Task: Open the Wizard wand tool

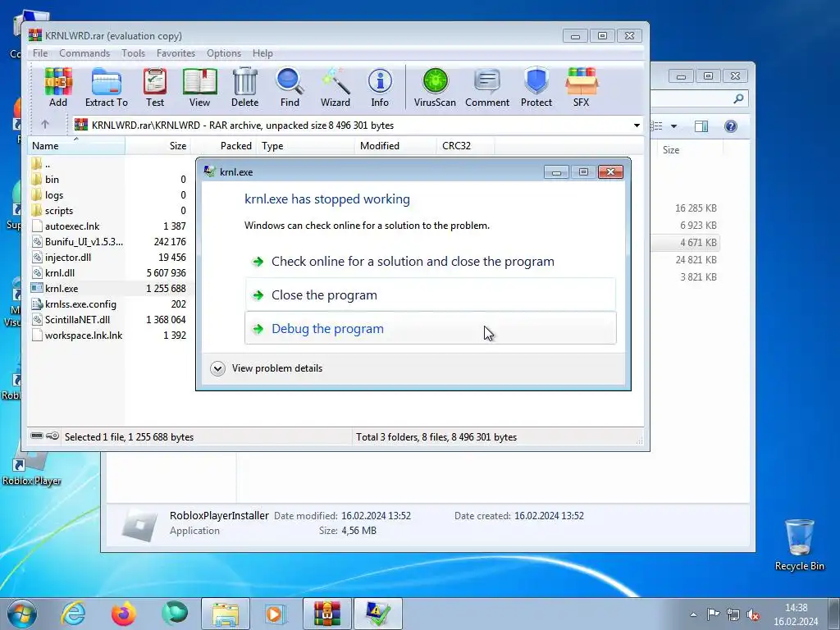Action: (x=336, y=87)
